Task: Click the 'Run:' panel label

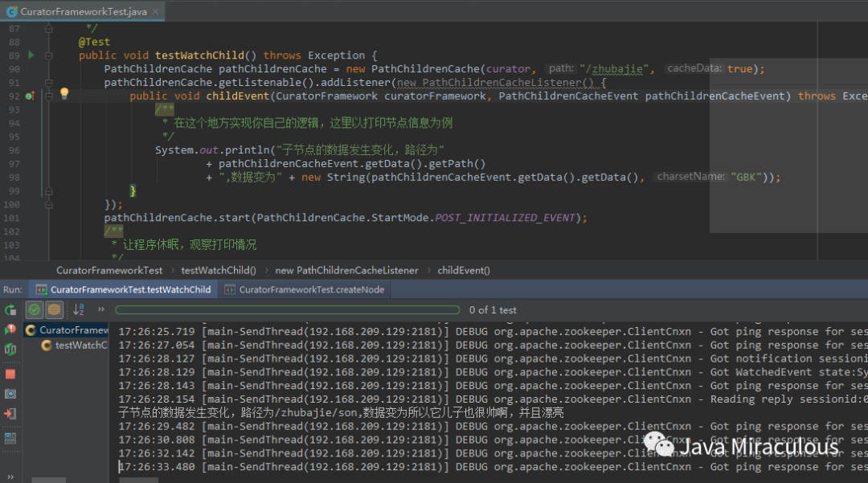Action: 13,290
